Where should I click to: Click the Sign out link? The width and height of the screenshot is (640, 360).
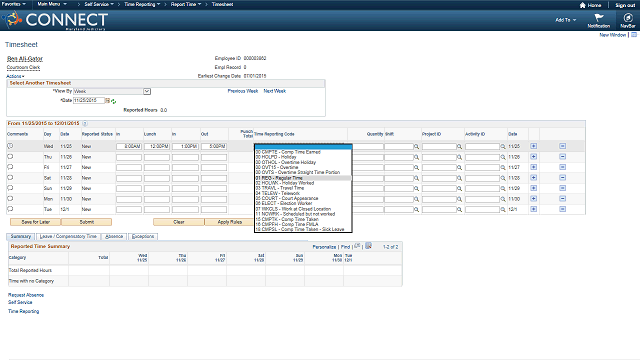pyautogui.click(x=625, y=5)
